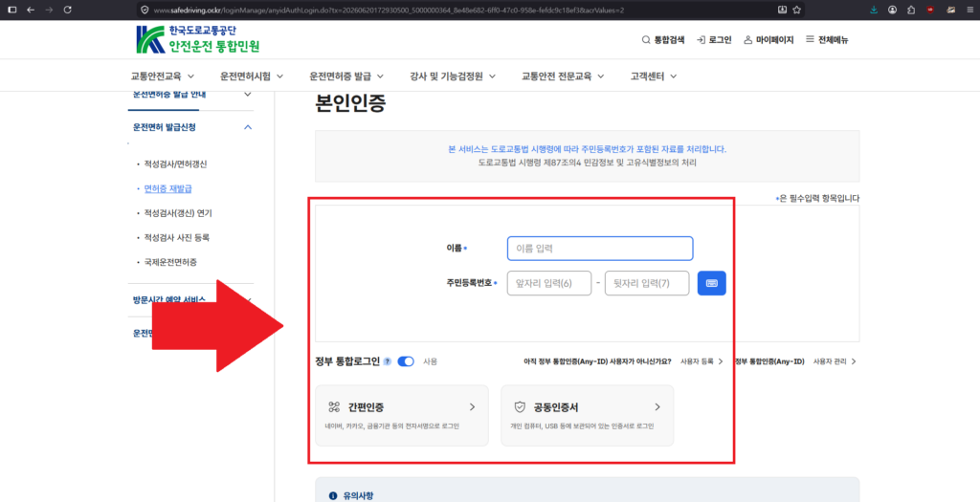Click the browser address bar URL
This screenshot has width=980, height=502.
389,11
